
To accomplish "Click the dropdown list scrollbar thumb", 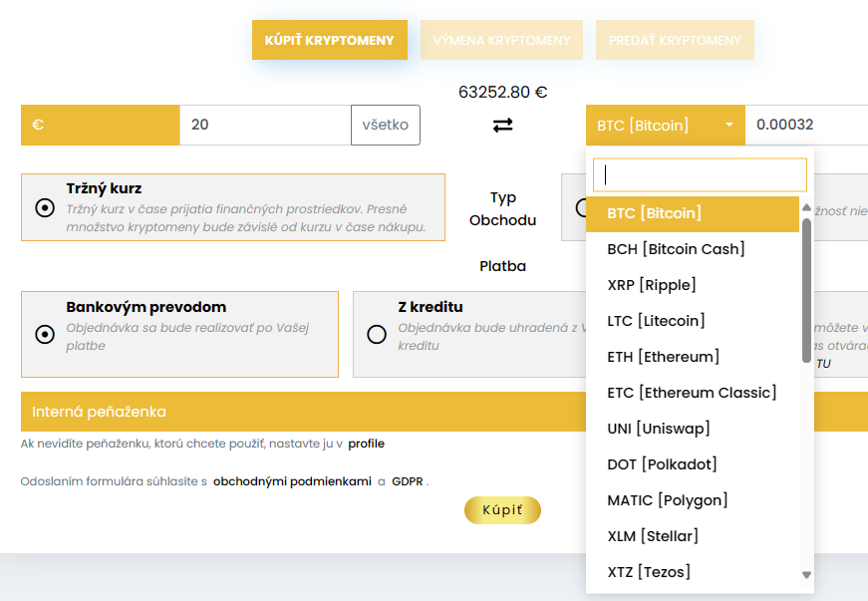I will tap(806, 289).
